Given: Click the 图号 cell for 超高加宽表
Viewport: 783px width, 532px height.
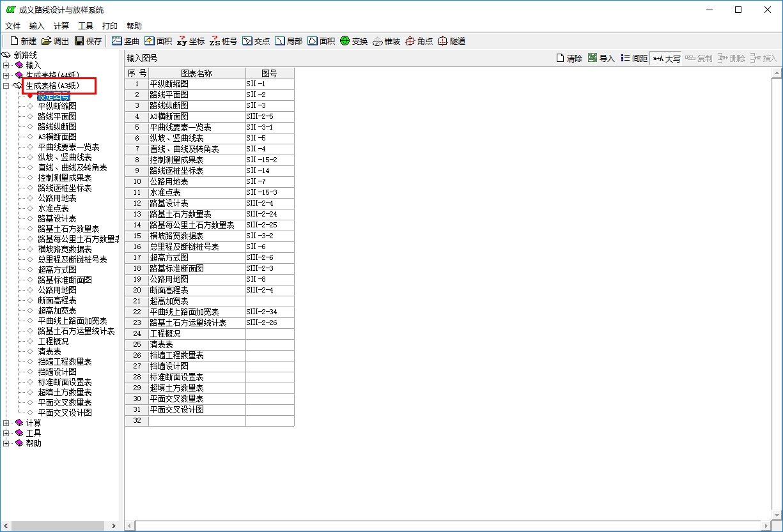Looking at the screenshot, I should point(270,301).
